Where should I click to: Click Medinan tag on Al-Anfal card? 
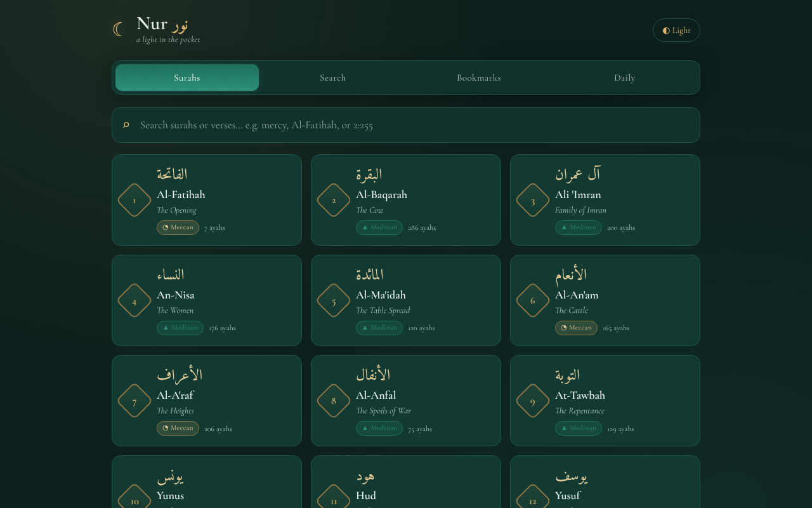pyautogui.click(x=379, y=428)
